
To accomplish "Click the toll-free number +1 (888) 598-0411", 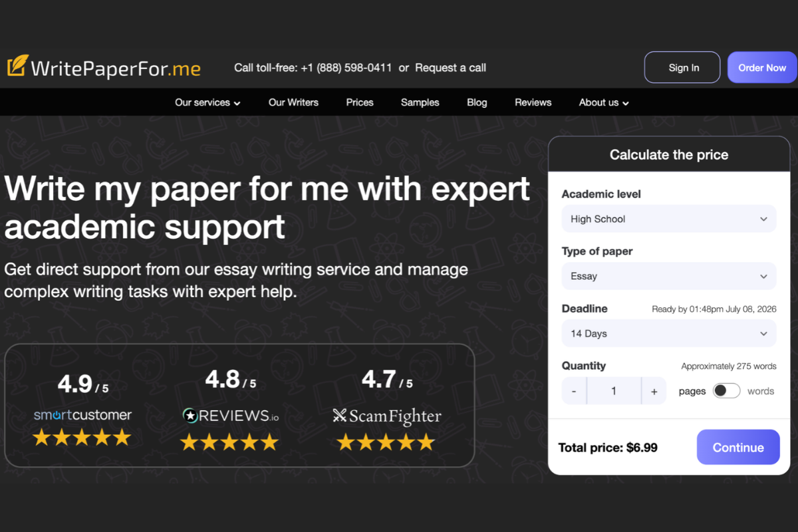I will [x=346, y=68].
